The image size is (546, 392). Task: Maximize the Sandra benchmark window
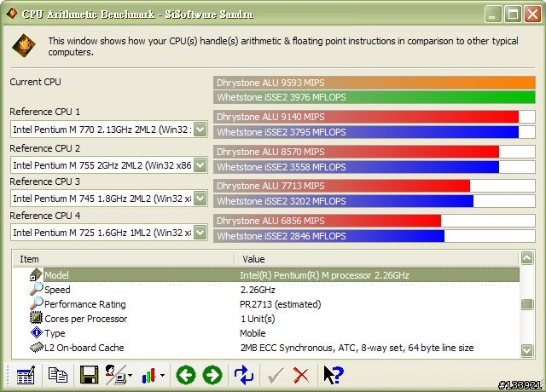click(513, 14)
